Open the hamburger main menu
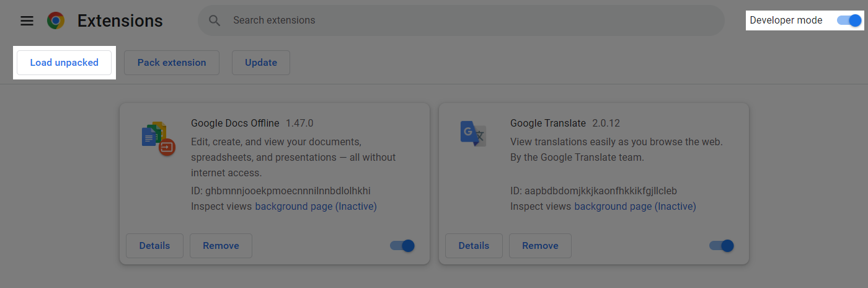 click(x=27, y=20)
